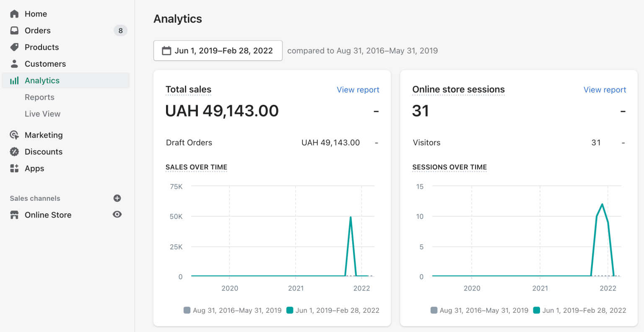Open Orders using its sidebar icon
Image resolution: width=644 pixels, height=332 pixels.
pyautogui.click(x=14, y=30)
